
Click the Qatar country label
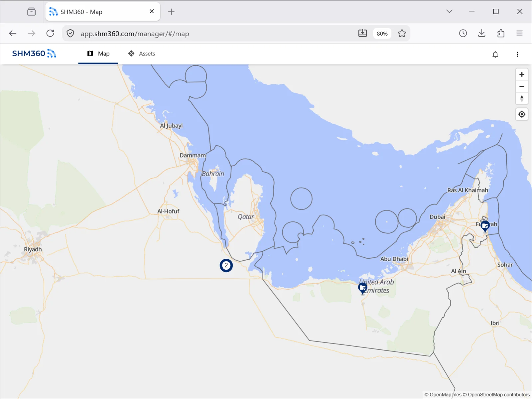pyautogui.click(x=246, y=217)
